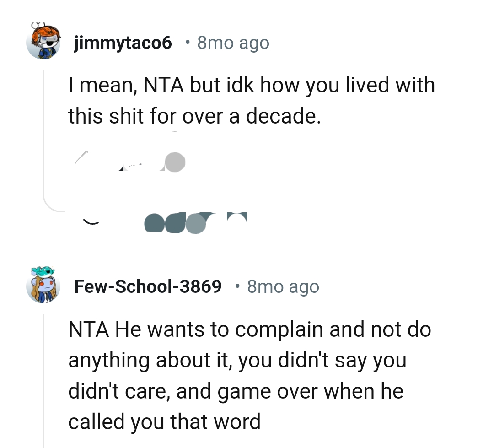Image resolution: width=494 pixels, height=448 pixels.
Task: Open Few-School-3869's profile
Action: coord(148,286)
